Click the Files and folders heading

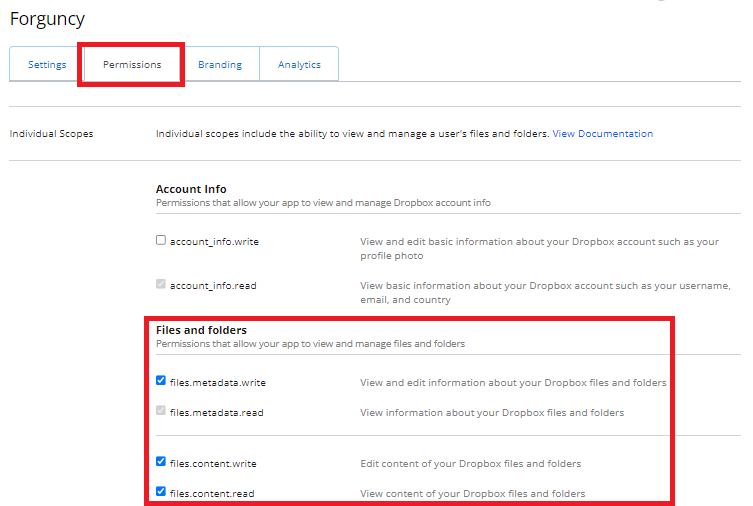click(x=201, y=330)
